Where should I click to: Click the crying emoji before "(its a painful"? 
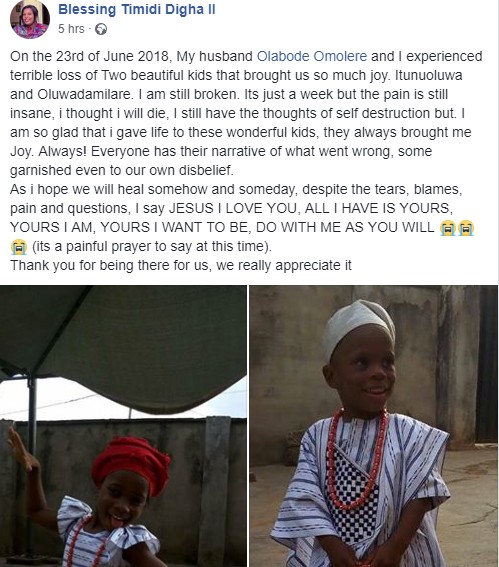18,247
